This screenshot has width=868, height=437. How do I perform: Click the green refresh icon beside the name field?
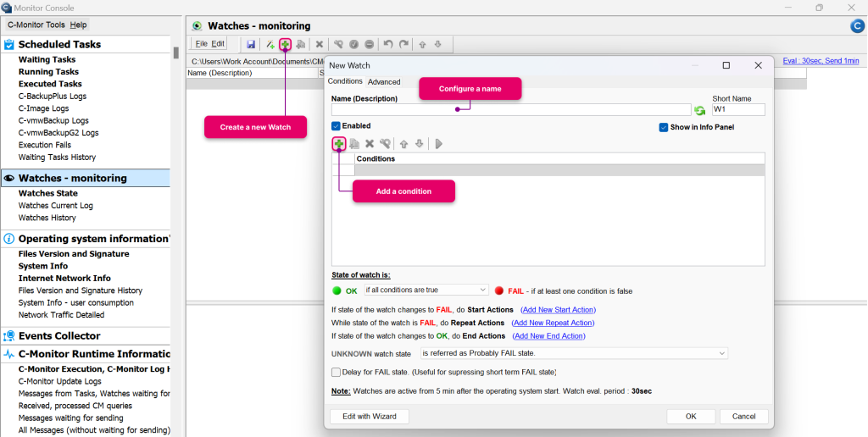pos(699,110)
